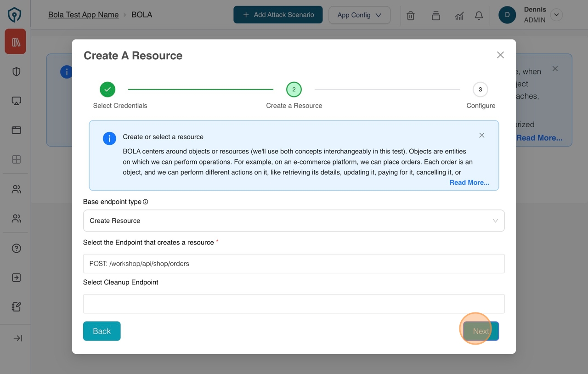
Task: Click Read More link in info box
Action: [x=469, y=183]
